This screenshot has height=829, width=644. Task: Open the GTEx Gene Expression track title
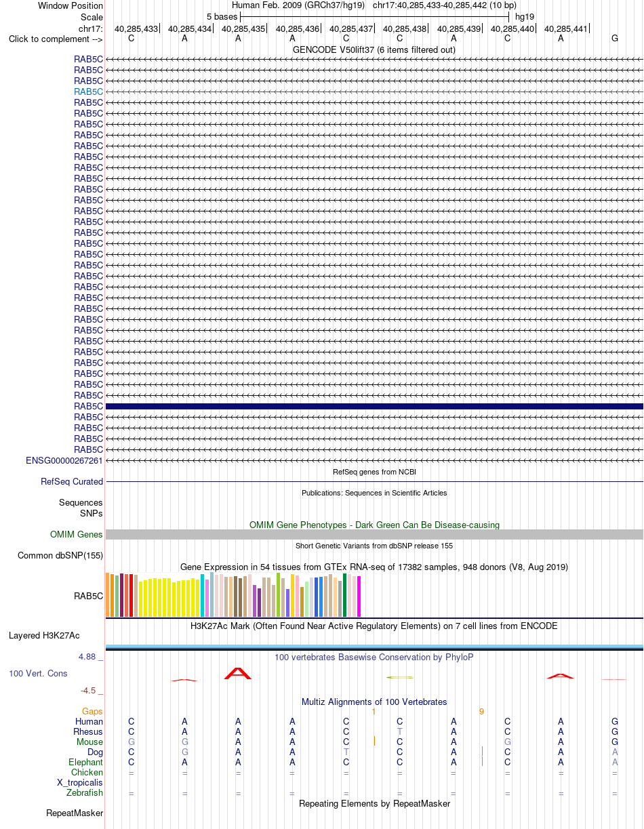[x=374, y=567]
